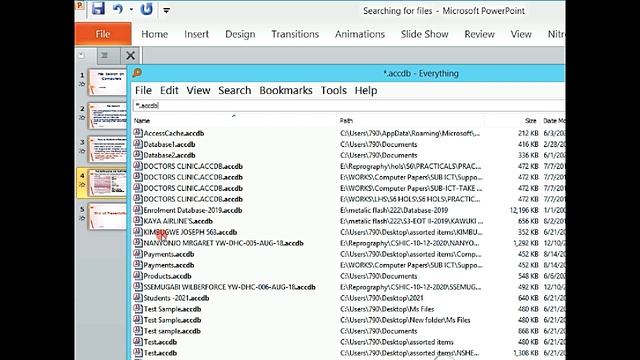
Task: Switch to the Home ribbon tab
Action: tap(155, 34)
